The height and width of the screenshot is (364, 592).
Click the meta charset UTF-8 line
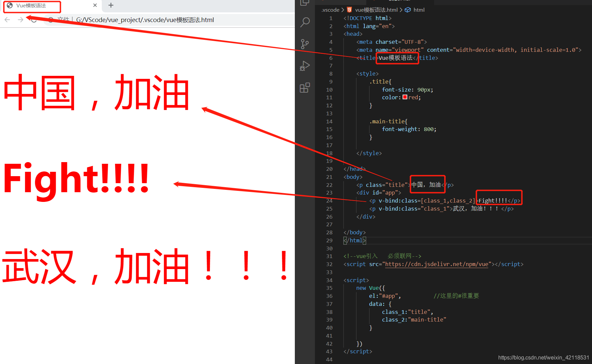(x=392, y=42)
